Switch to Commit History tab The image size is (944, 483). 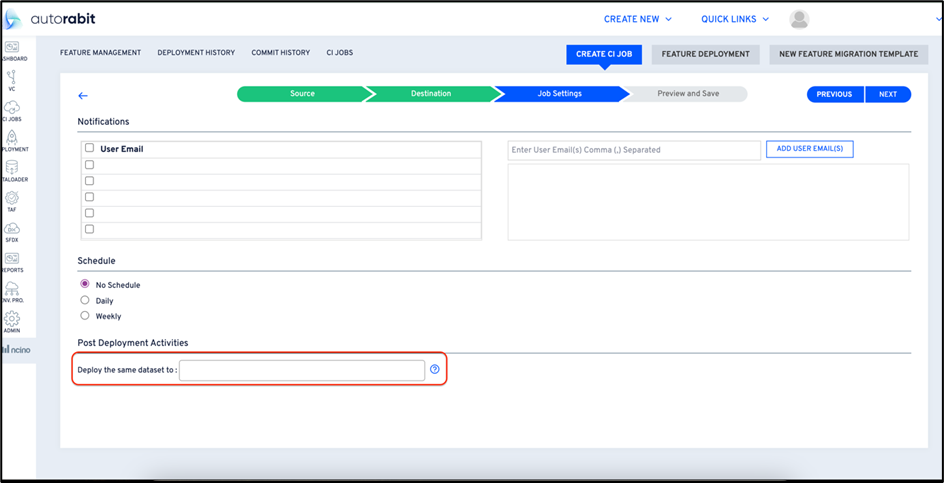click(x=281, y=53)
